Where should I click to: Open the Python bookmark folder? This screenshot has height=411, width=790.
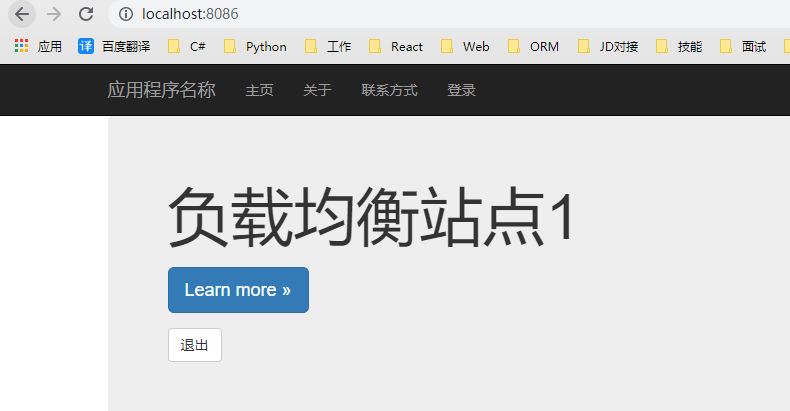(255, 46)
